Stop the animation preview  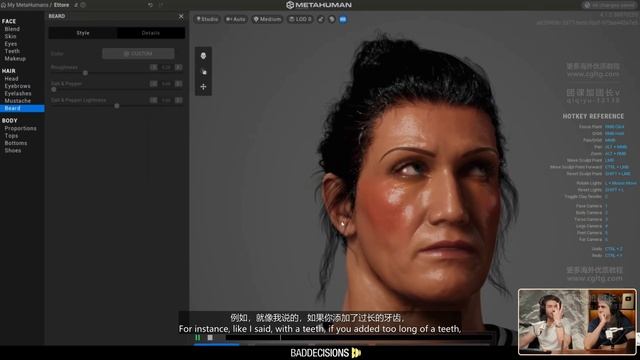click(210, 338)
